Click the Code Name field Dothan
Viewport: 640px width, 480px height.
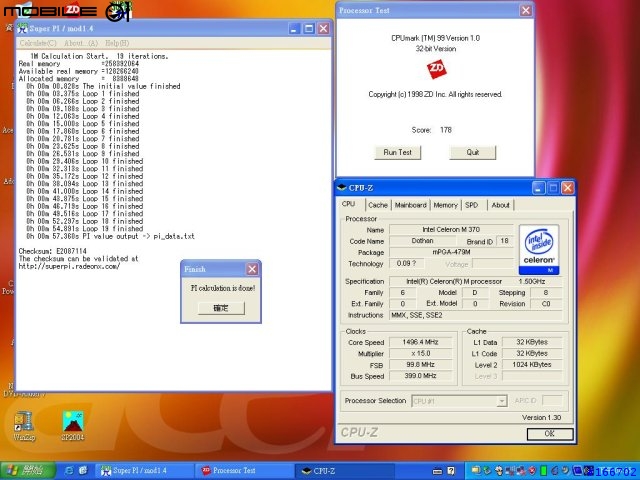click(x=422, y=241)
